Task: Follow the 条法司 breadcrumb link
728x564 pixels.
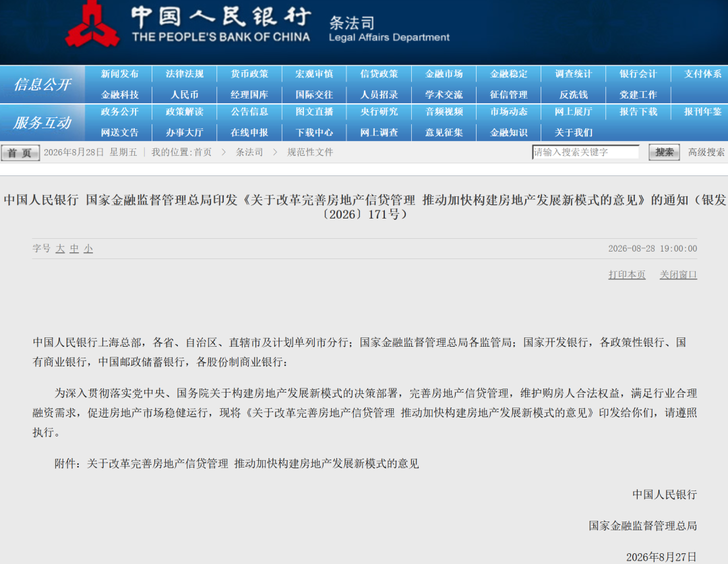Action: coord(249,152)
